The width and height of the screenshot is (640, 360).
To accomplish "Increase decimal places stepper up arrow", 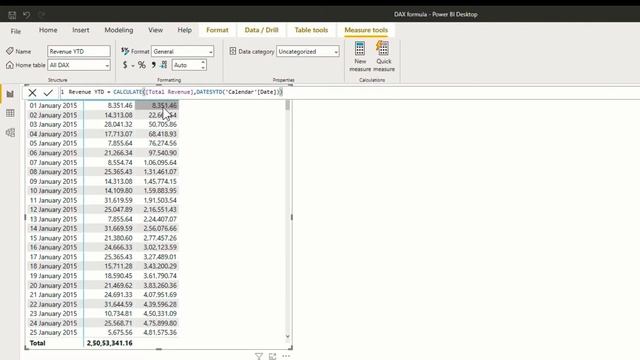I will tap(203, 62).
